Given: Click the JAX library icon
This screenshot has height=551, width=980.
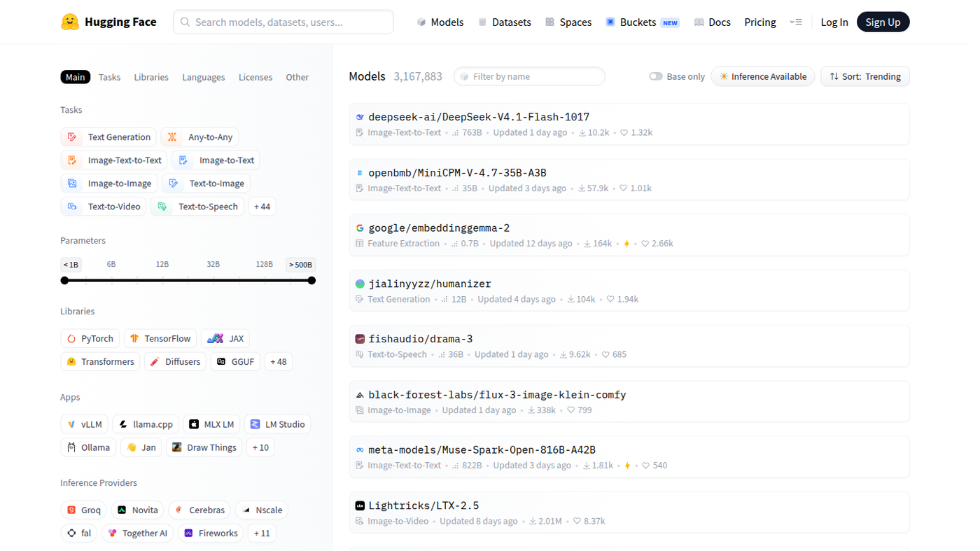Looking at the screenshot, I should click(x=215, y=339).
